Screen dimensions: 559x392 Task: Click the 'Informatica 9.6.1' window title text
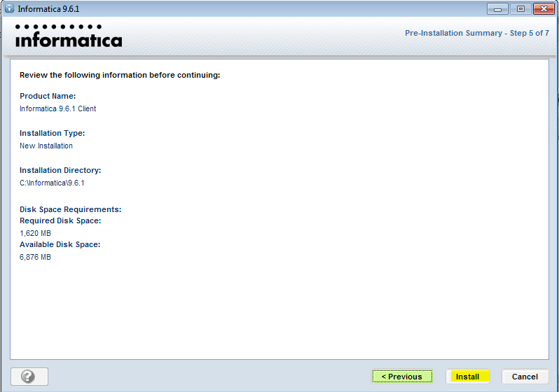48,9
